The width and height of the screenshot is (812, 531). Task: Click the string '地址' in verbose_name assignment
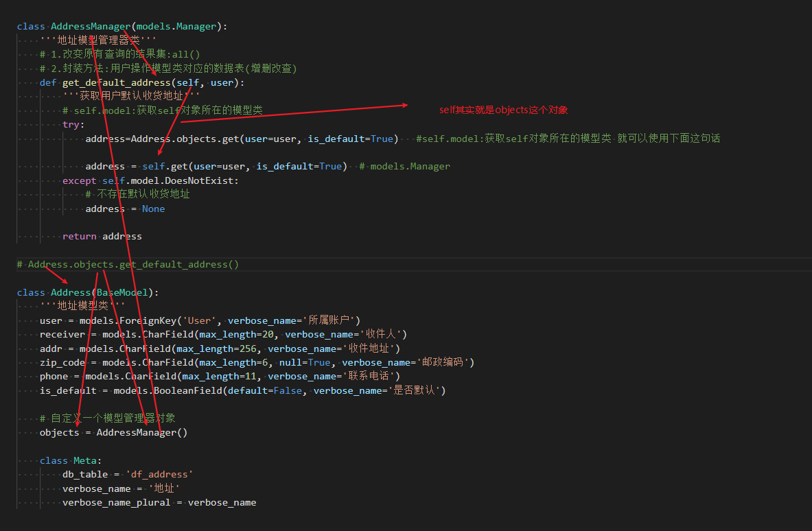pyautogui.click(x=164, y=488)
